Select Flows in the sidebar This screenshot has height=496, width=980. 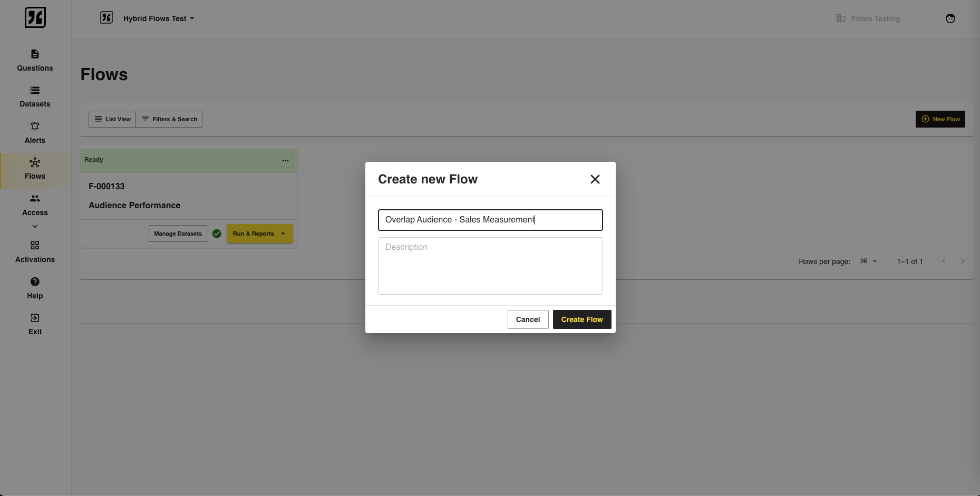[x=35, y=169]
